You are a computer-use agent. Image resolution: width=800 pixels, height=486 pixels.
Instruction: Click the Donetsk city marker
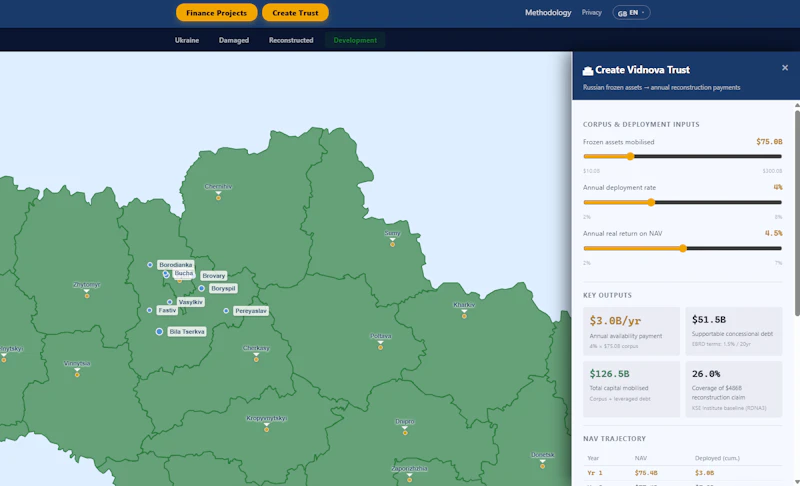point(542,466)
